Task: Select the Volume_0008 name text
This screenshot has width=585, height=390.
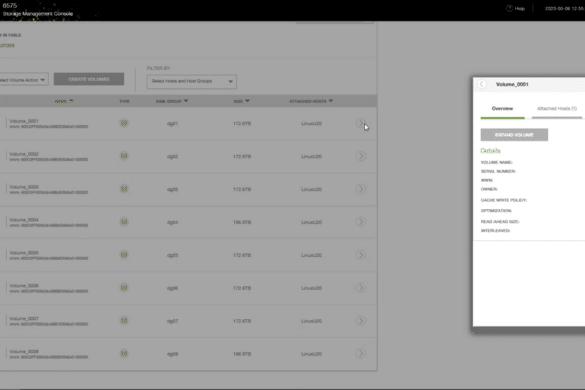Action: pos(24,351)
